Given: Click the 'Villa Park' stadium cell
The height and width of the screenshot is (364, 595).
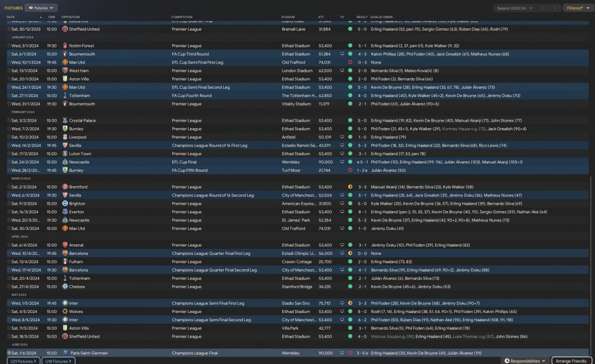Looking at the screenshot, I should (291, 328).
